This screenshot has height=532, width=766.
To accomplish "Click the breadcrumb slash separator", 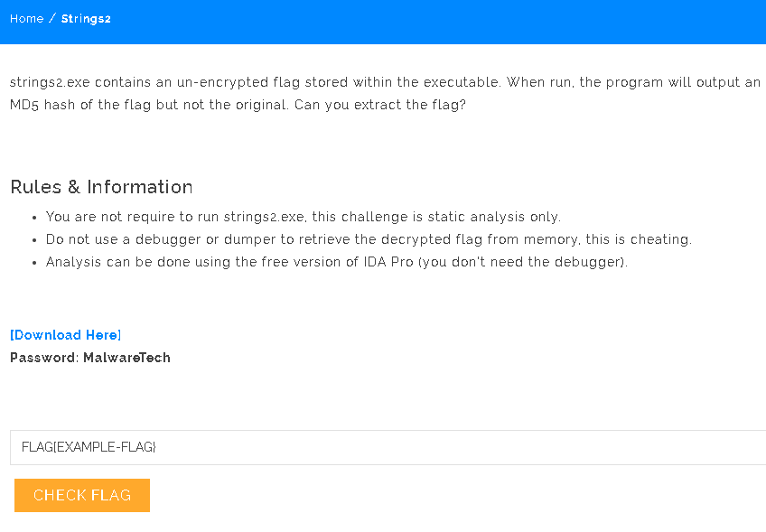I will [x=52, y=18].
